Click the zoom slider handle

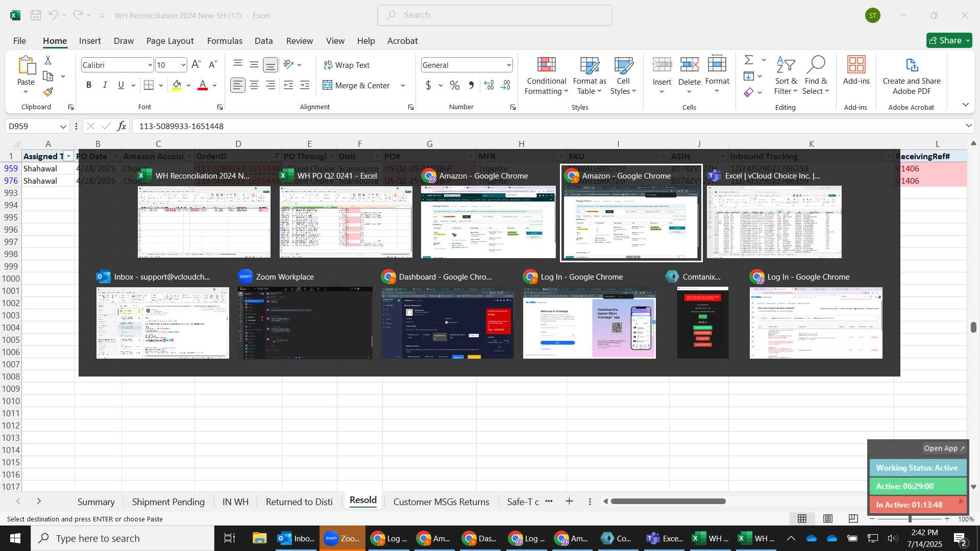(x=910, y=519)
